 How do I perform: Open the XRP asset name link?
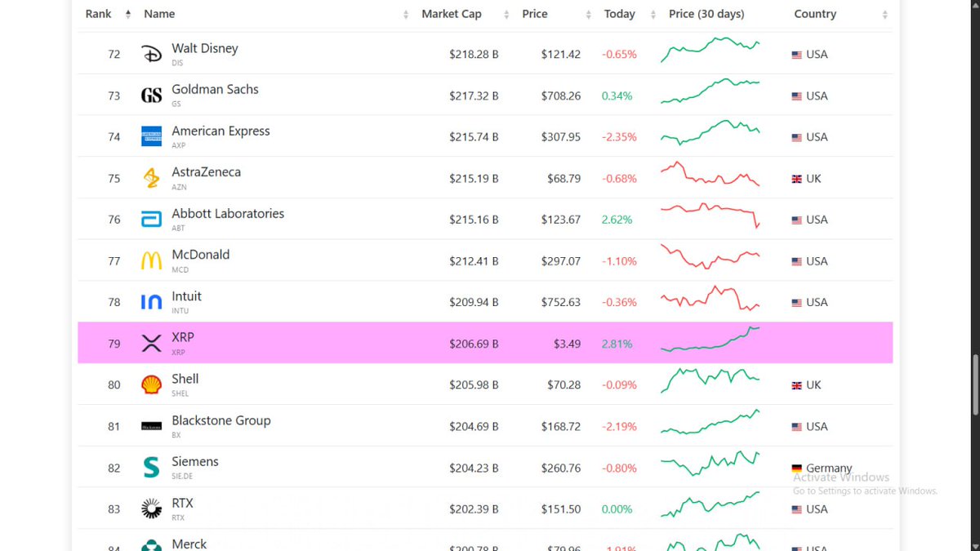183,337
